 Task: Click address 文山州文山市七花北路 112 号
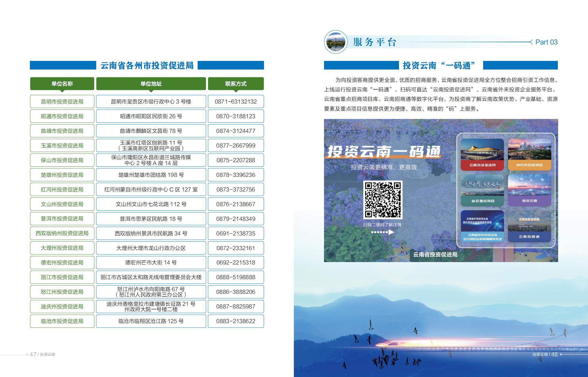(151, 204)
